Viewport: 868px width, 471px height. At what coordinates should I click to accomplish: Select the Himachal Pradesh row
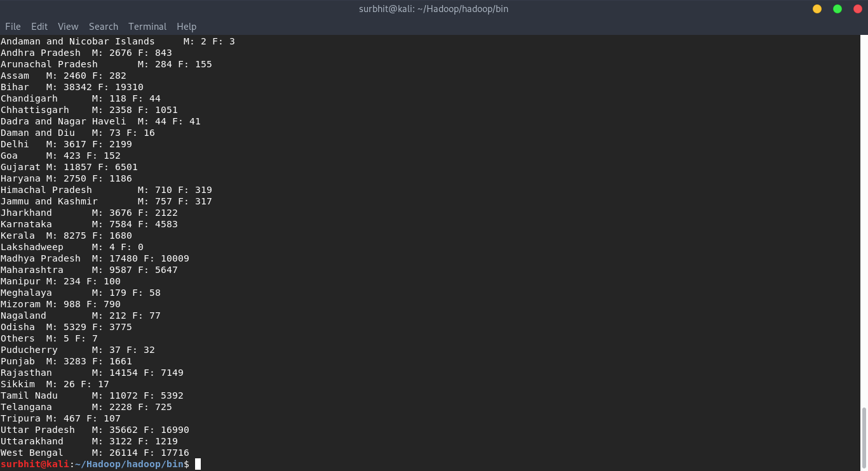coord(106,190)
